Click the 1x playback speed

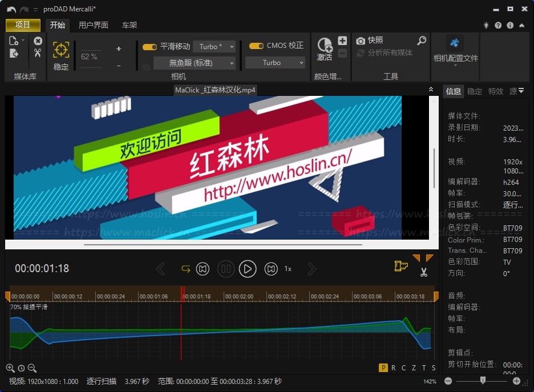tap(288, 269)
